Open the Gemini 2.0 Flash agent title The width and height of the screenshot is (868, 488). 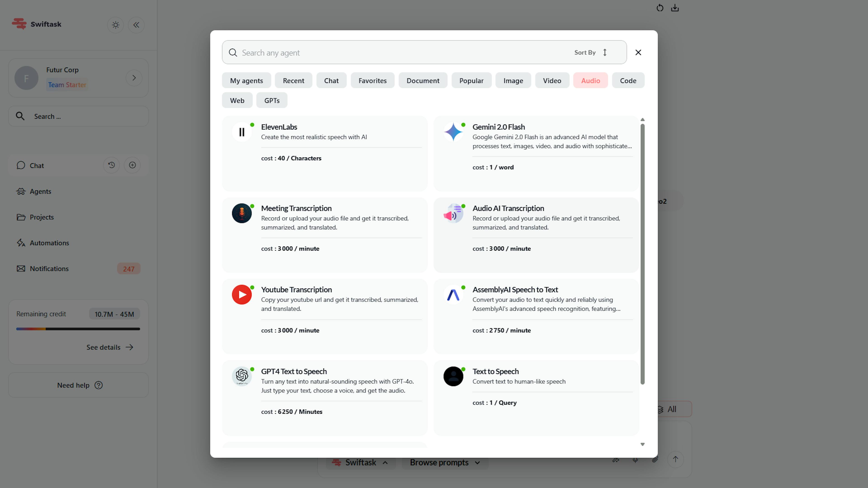click(498, 127)
